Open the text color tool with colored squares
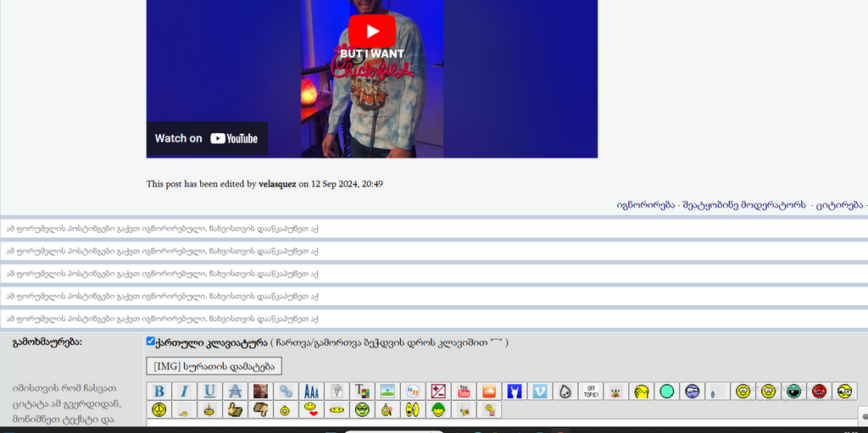Screen dimensions: 868x433 click(x=362, y=391)
